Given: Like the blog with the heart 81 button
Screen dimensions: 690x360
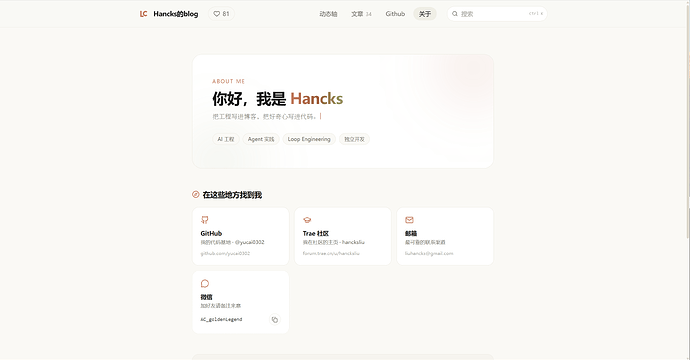Looking at the screenshot, I should pyautogui.click(x=221, y=14).
